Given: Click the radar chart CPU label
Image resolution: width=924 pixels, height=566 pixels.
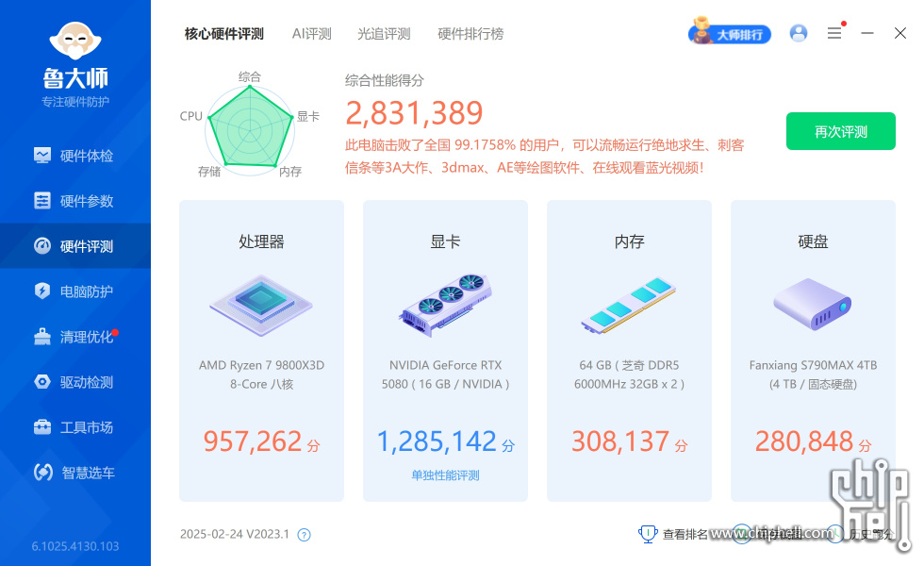Looking at the screenshot, I should coord(190,116).
